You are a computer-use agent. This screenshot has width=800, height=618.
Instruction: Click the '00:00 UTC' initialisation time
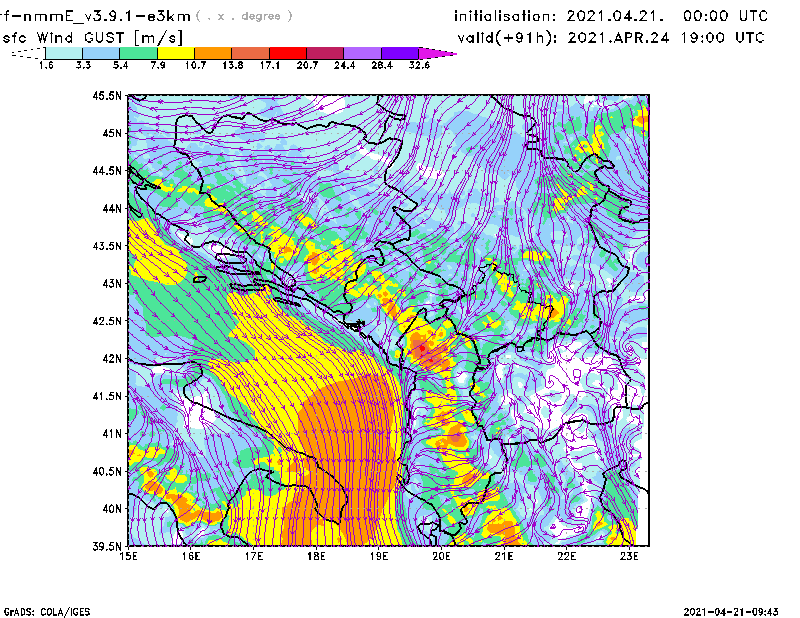[x=726, y=16]
